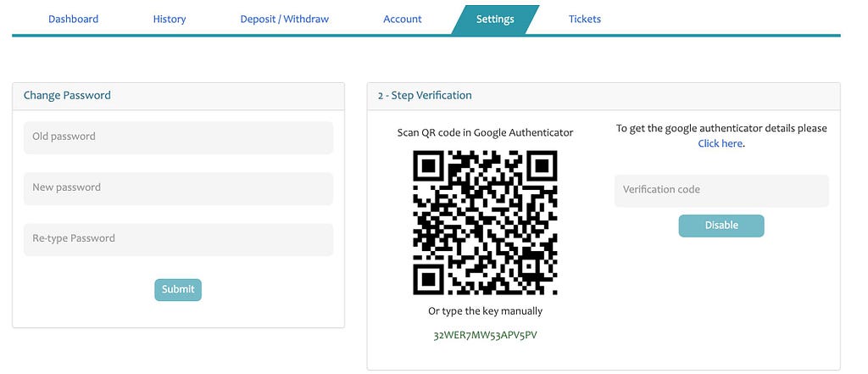Click the google authenticator details instruction text

coord(721,136)
